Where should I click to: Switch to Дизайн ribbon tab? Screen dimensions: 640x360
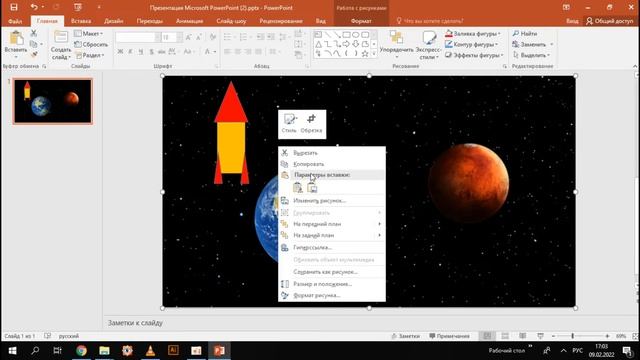(x=113, y=21)
